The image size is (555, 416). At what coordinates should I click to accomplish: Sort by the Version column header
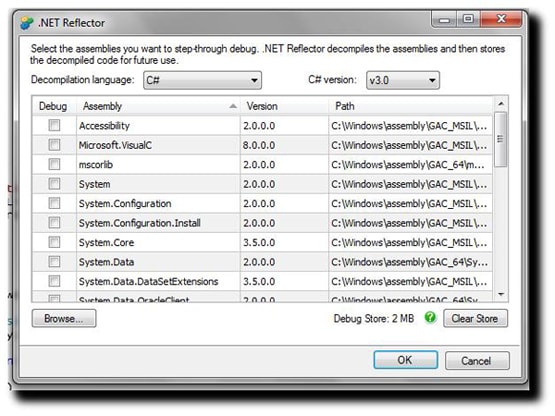[x=284, y=106]
